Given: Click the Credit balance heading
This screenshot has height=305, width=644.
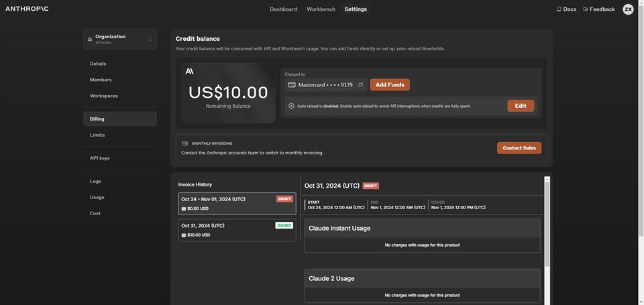Looking at the screenshot, I should click(197, 39).
